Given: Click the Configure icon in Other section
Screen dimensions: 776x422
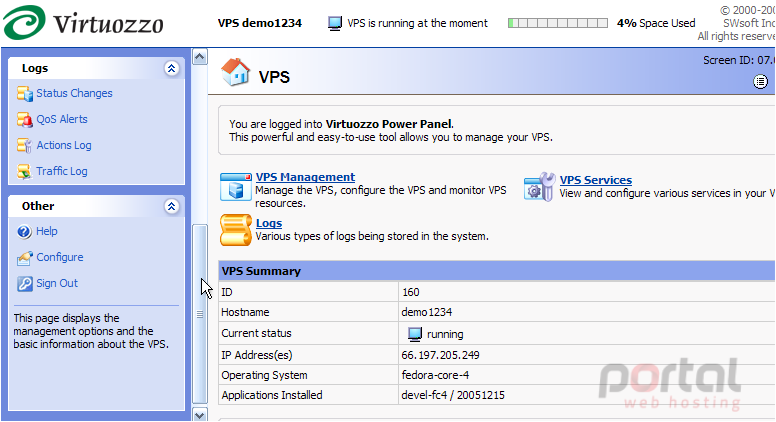Looking at the screenshot, I should pyautogui.click(x=24, y=258).
